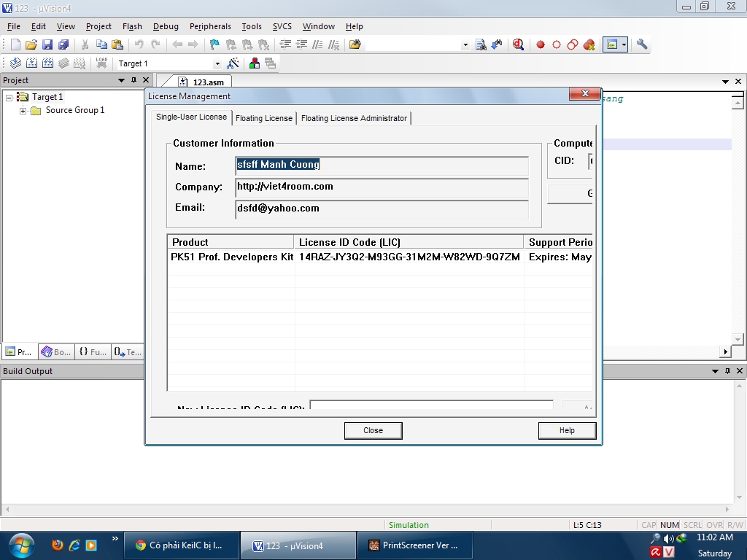Open window layout dropdown arrow in toolbar
The image size is (747, 560).
(x=624, y=44)
